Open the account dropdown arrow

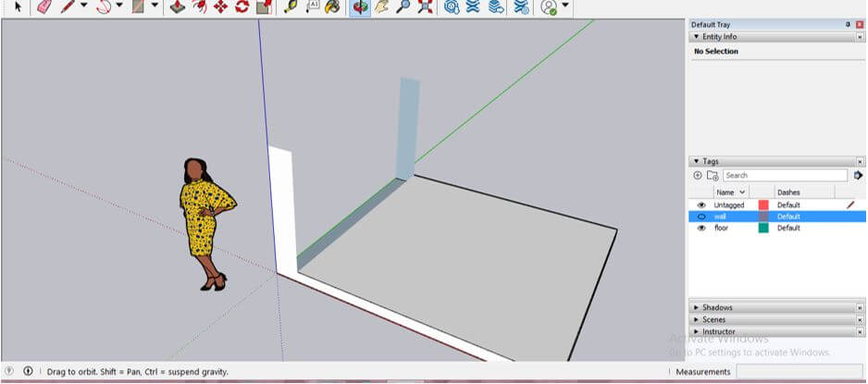coord(565,6)
